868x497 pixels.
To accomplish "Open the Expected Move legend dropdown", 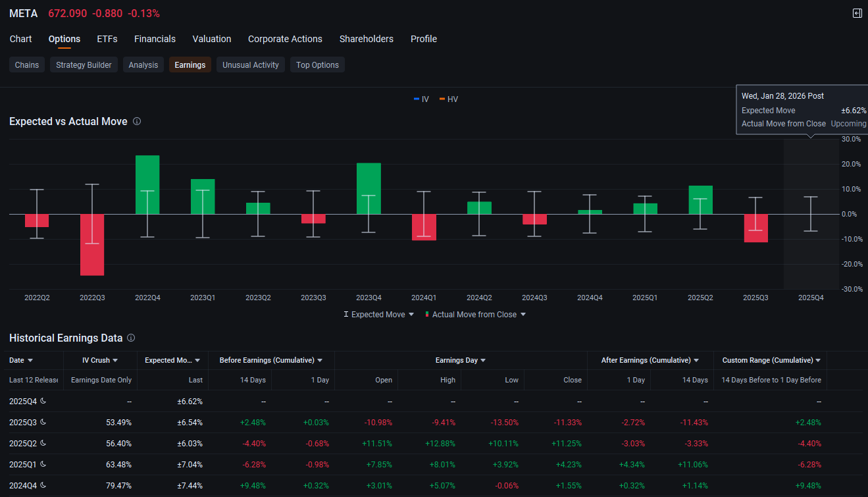I will [379, 315].
